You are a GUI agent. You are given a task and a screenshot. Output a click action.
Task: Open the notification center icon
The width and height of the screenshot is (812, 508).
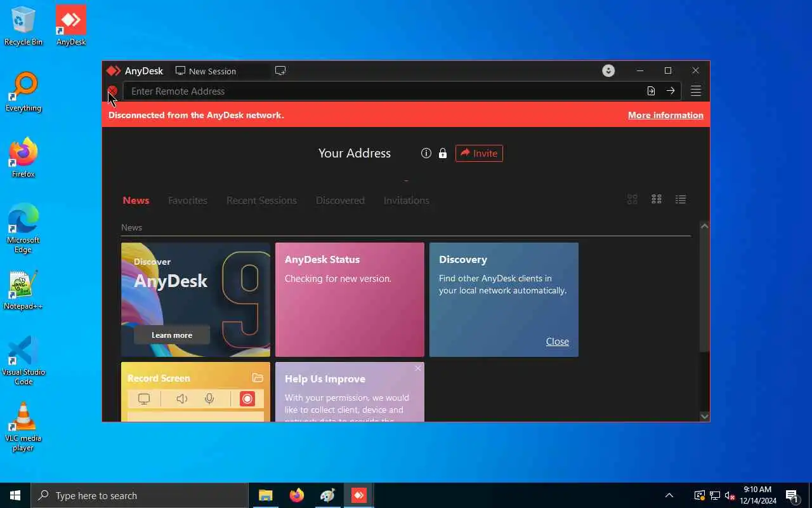792,495
